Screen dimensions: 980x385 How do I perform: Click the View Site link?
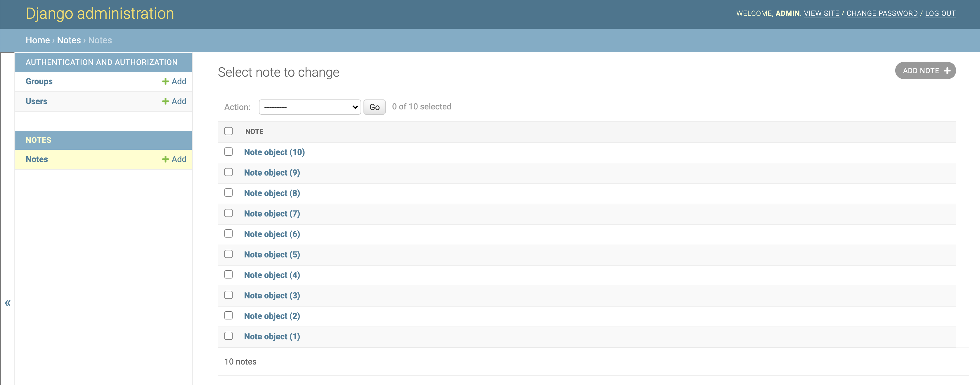(x=821, y=13)
